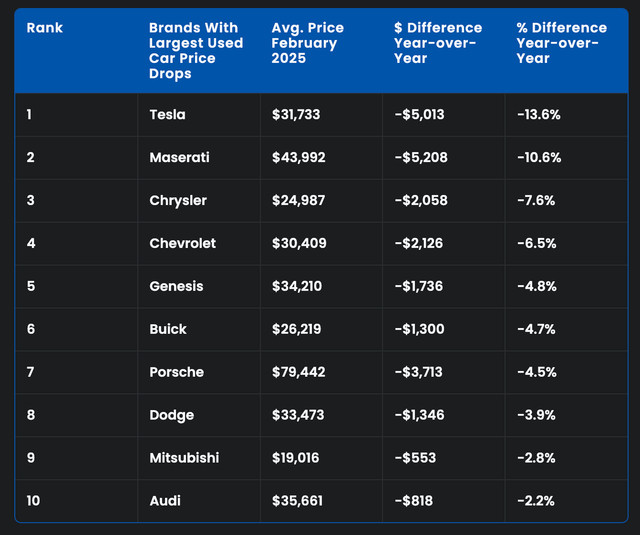Click Audi's -2.2% percentage value
The height and width of the screenshot is (535, 640).
click(x=536, y=501)
